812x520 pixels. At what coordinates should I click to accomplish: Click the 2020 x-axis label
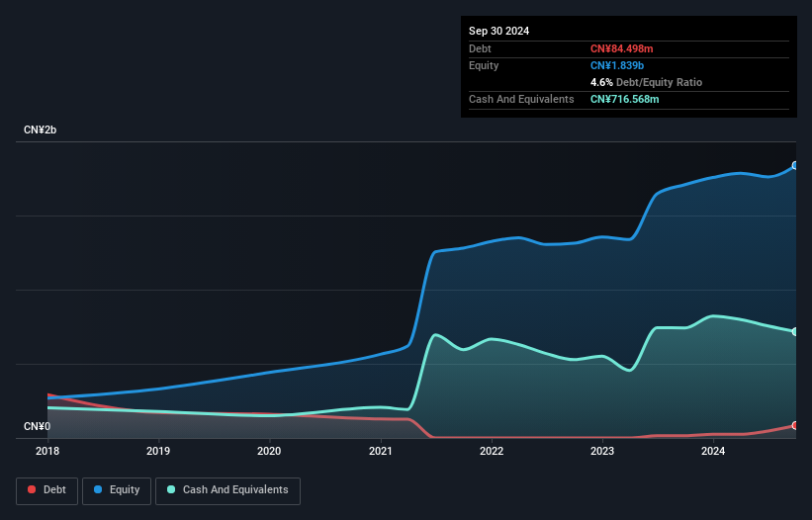tap(269, 451)
